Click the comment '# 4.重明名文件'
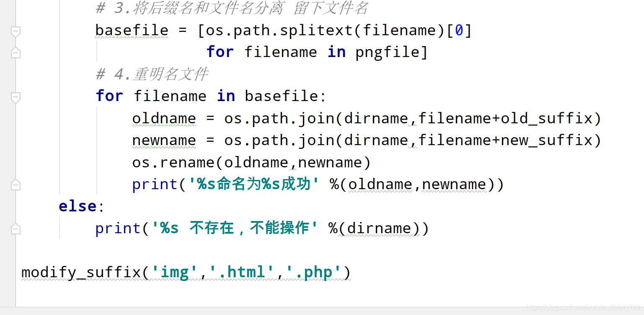Image resolution: width=644 pixels, height=315 pixels. tap(152, 74)
